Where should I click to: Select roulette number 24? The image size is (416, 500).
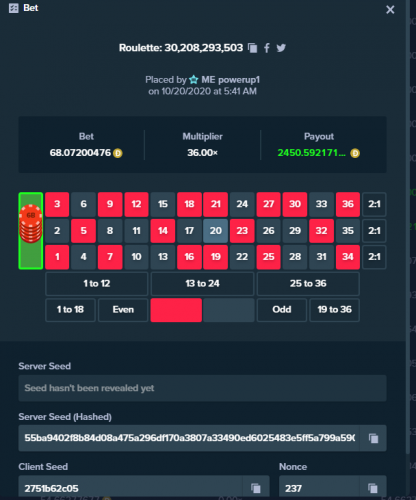point(242,204)
